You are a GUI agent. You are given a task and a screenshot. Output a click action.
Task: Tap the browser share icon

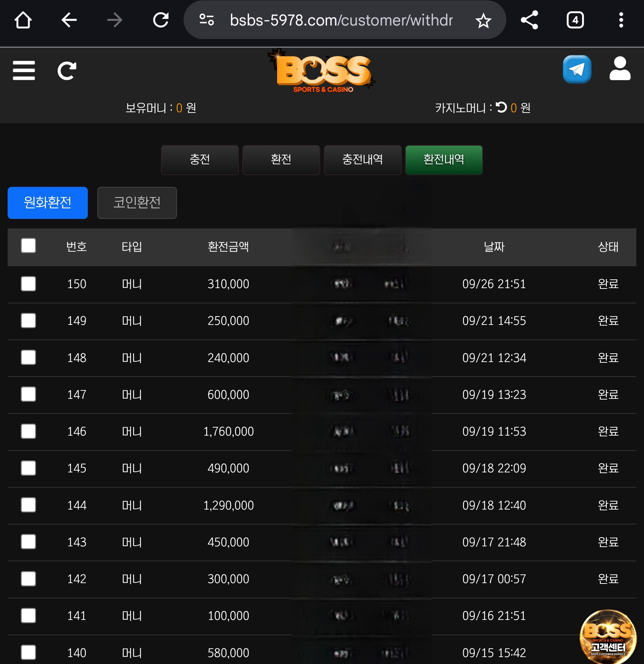coord(529,20)
